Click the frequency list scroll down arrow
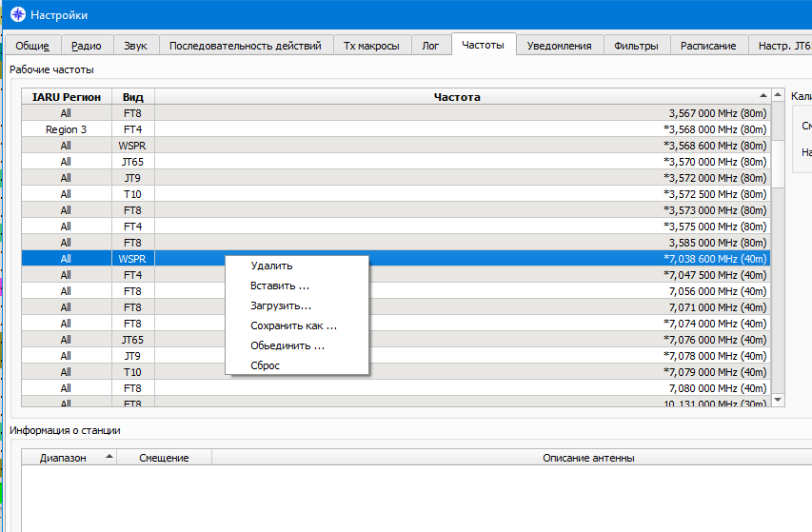Screen dimensions: 812x532 [x=778, y=400]
